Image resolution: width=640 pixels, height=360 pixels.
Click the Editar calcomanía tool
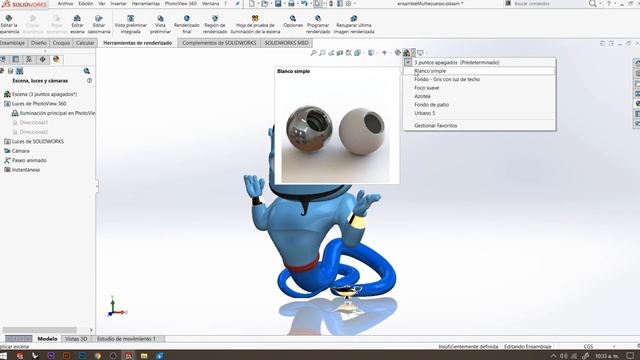point(99,24)
